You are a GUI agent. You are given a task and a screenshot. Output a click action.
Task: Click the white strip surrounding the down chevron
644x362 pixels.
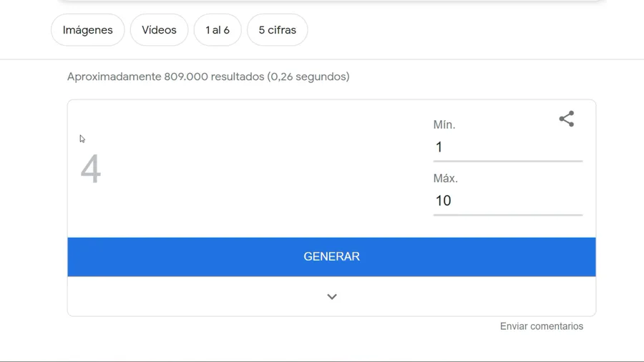pyautogui.click(x=331, y=296)
